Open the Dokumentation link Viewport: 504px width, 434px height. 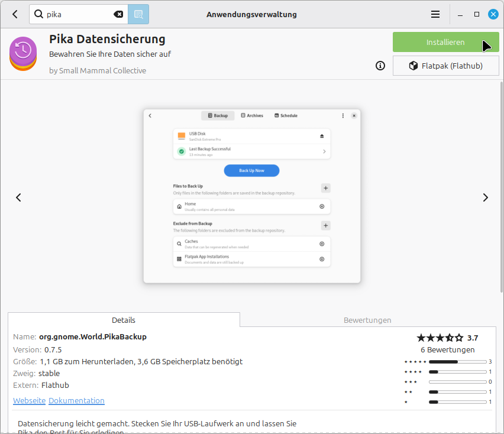(x=76, y=400)
